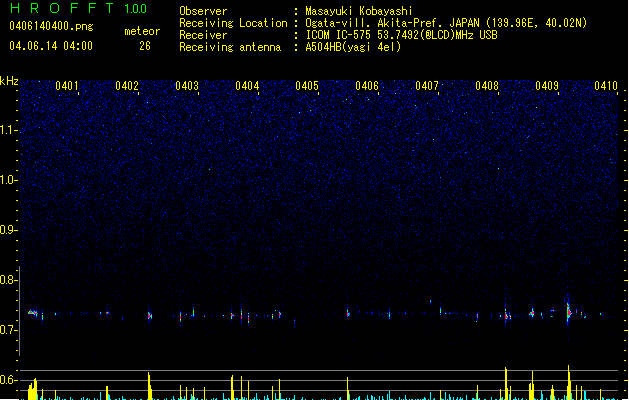This screenshot has height=400, width=629.
Task: Click the Receiver label
Action: coord(203,35)
